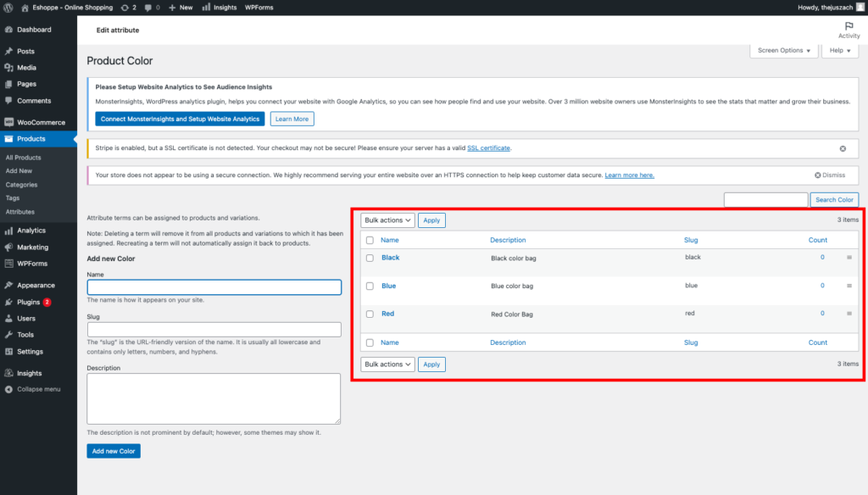
Task: Click the color search text box
Action: coord(765,200)
